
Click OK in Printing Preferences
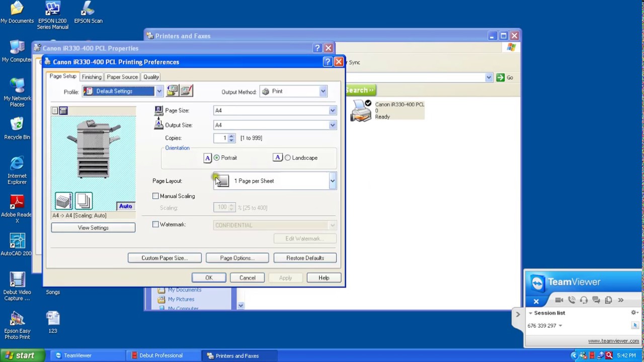click(x=209, y=278)
